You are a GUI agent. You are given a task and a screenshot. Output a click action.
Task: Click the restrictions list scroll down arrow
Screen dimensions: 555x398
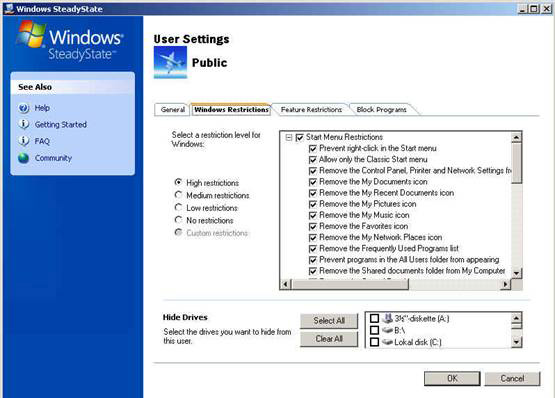516,273
